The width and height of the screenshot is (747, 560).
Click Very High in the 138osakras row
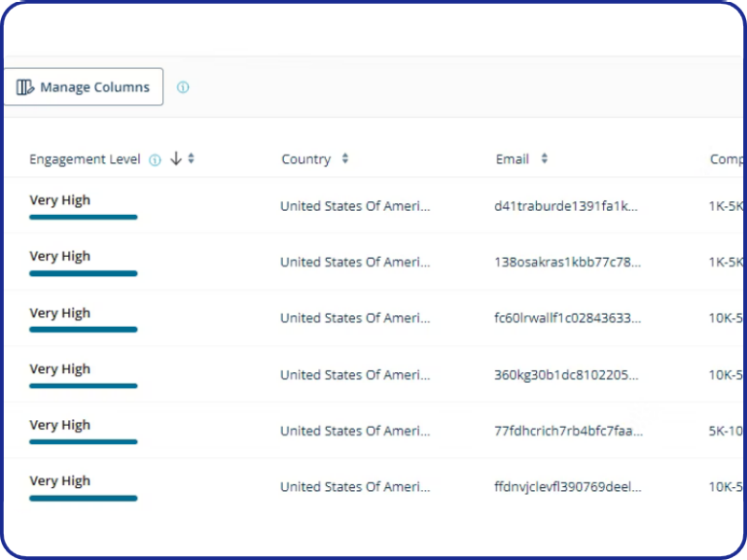(x=59, y=257)
